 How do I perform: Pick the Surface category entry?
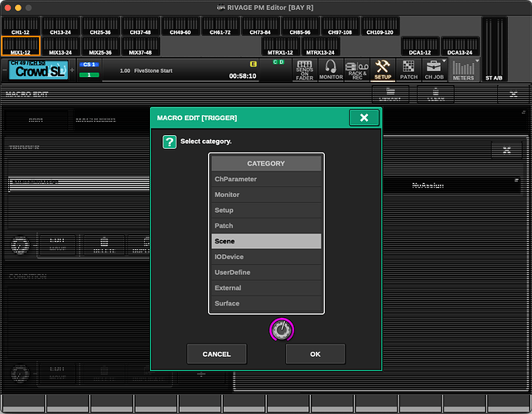coord(266,303)
